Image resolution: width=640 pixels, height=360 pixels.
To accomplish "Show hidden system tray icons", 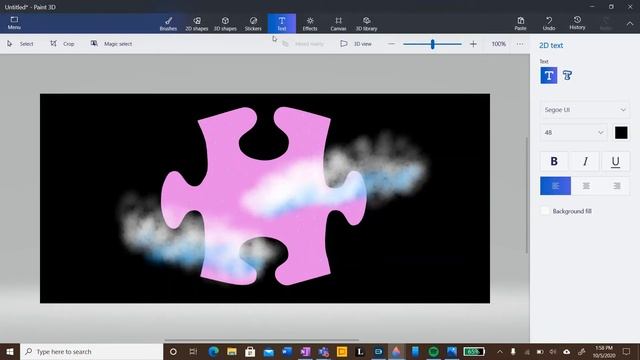I will (x=500, y=351).
